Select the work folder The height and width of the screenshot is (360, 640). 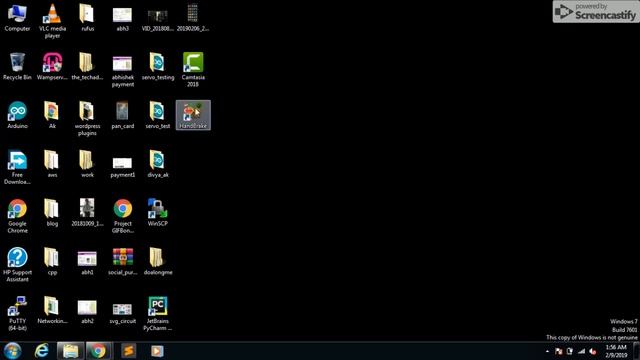click(x=87, y=164)
